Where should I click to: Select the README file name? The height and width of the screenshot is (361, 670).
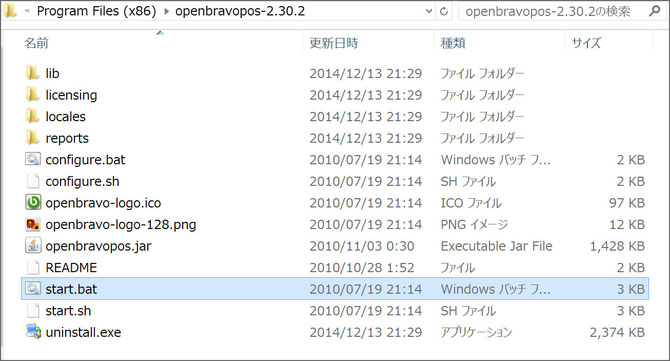point(71,267)
